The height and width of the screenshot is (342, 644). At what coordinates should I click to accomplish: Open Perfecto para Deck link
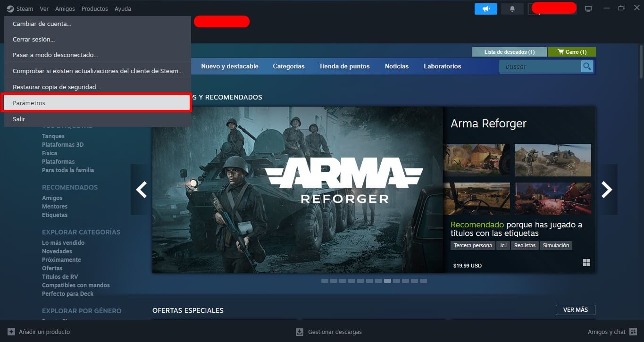pos(68,294)
